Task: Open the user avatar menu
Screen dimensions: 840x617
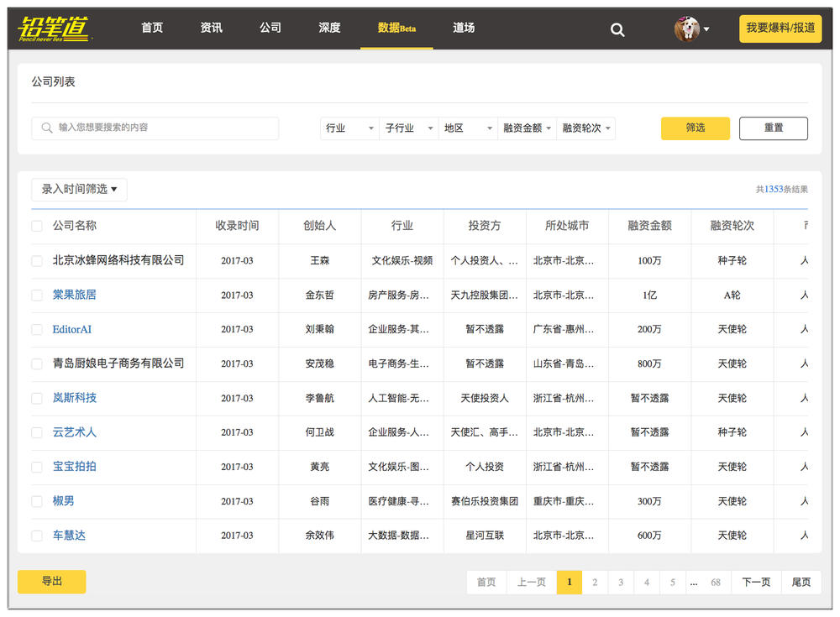Action: [691, 29]
